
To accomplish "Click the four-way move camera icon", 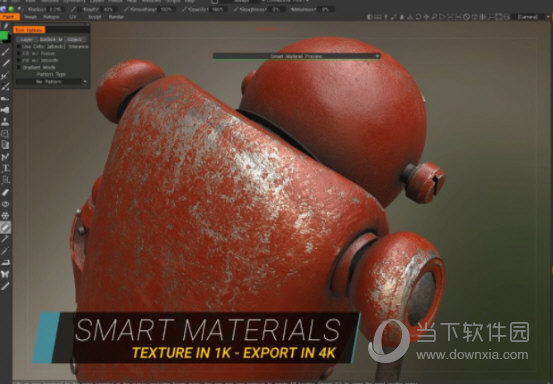I will pyautogui.click(x=426, y=17).
